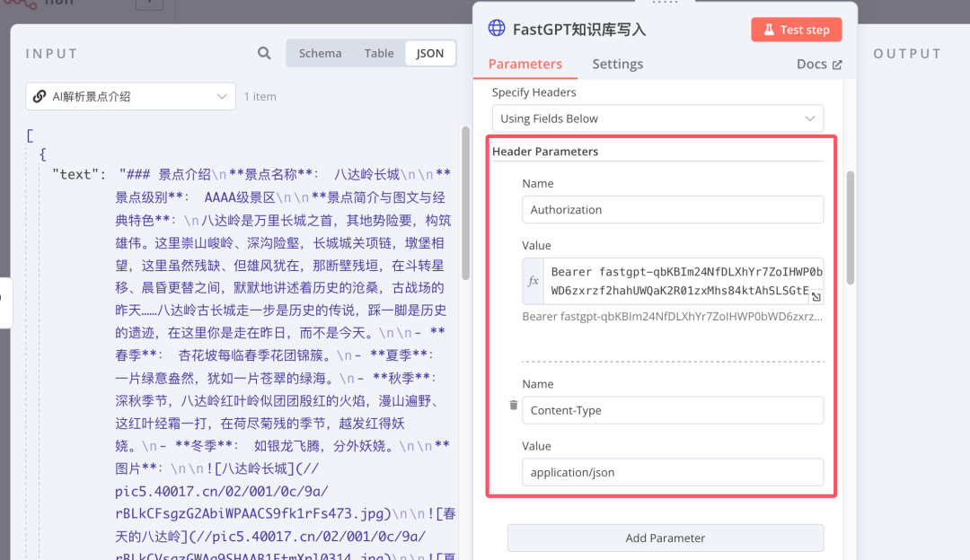This screenshot has width=970, height=560.
Task: Open the Settings tab
Action: coord(617,64)
